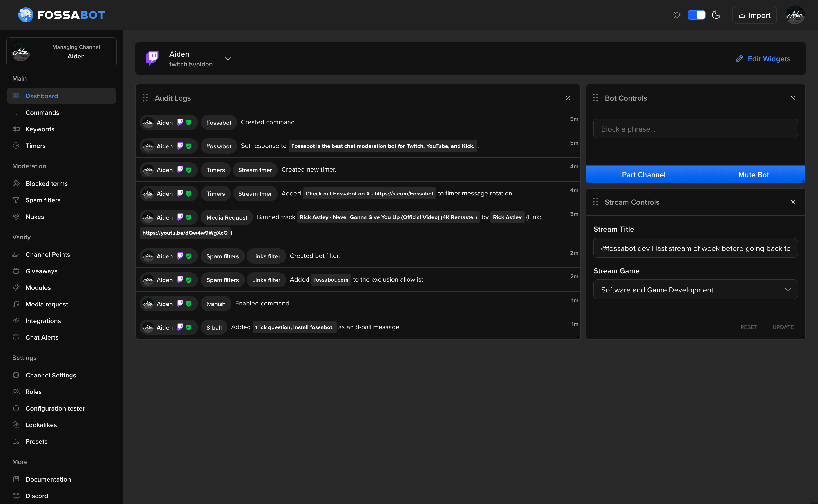Click the Integrations link icon
Screen dimensions: 818x504
[x=16, y=321]
